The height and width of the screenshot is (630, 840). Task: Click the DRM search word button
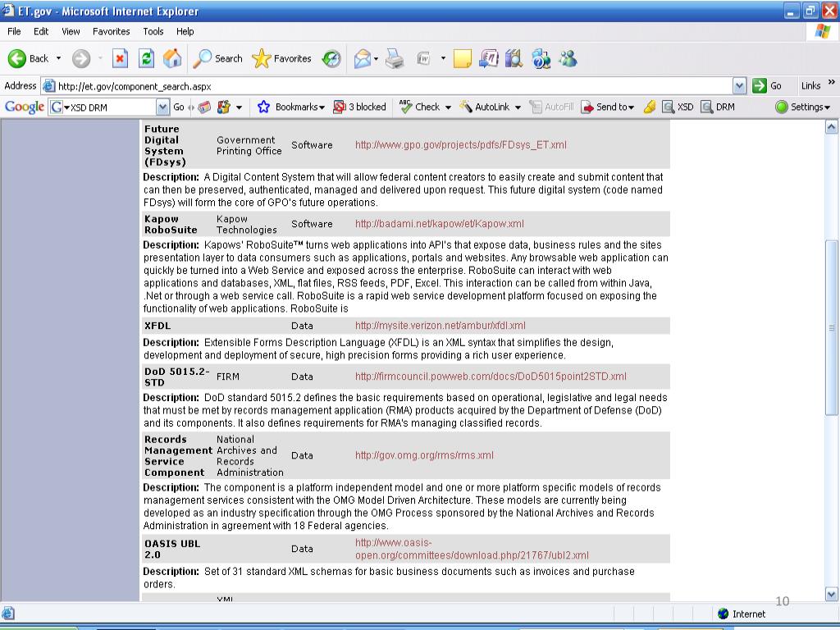click(718, 107)
